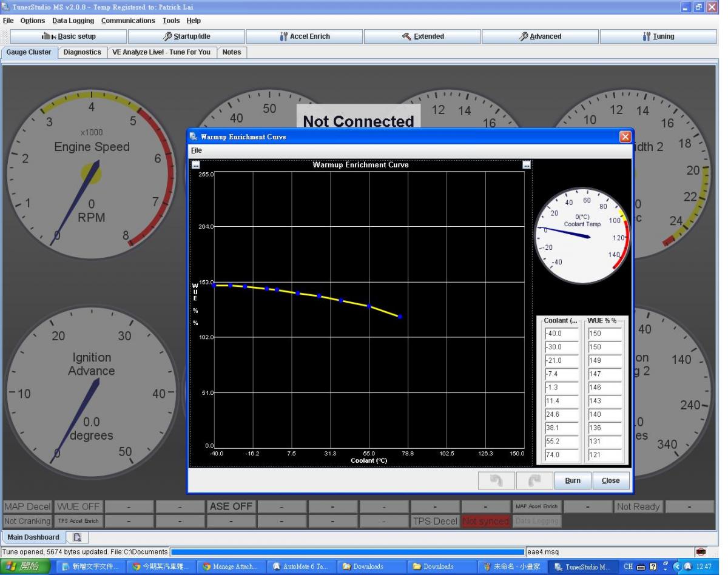Expand the options button at the curve's top-left

[x=195, y=165]
